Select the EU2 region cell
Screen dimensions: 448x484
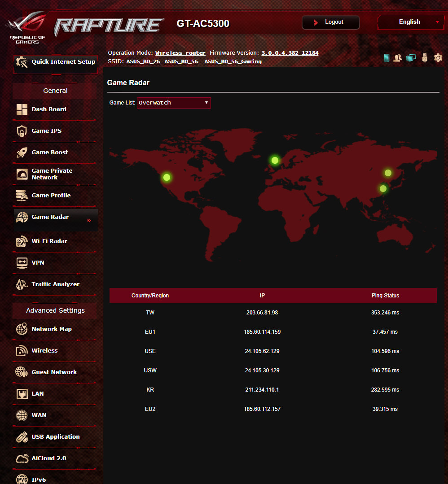150,409
